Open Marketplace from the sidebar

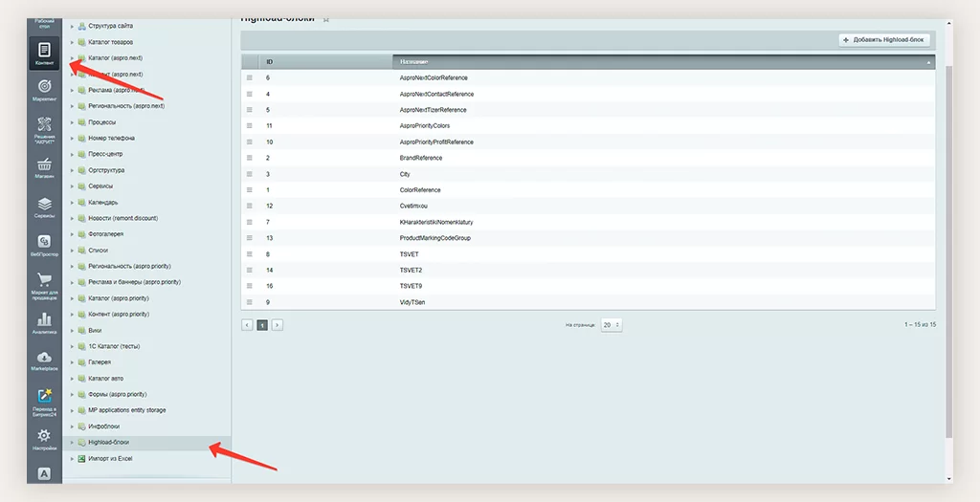pos(44,360)
